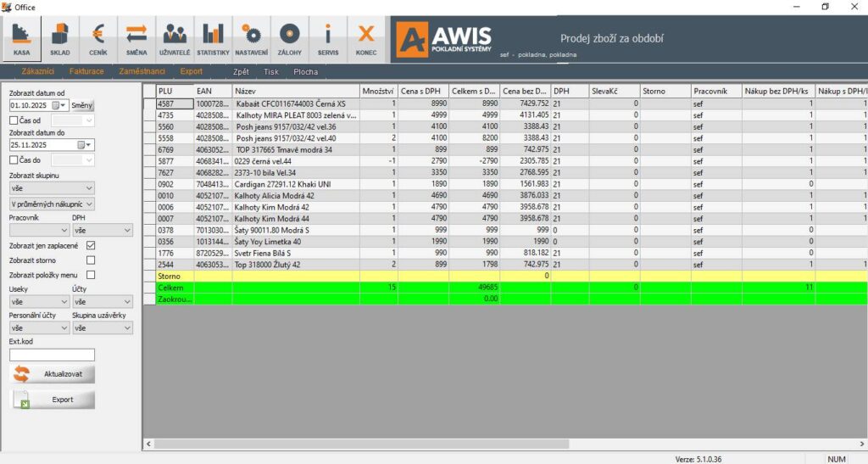This screenshot has height=464, width=868.
Task: Open the Účty dropdown
Action: click(x=103, y=302)
